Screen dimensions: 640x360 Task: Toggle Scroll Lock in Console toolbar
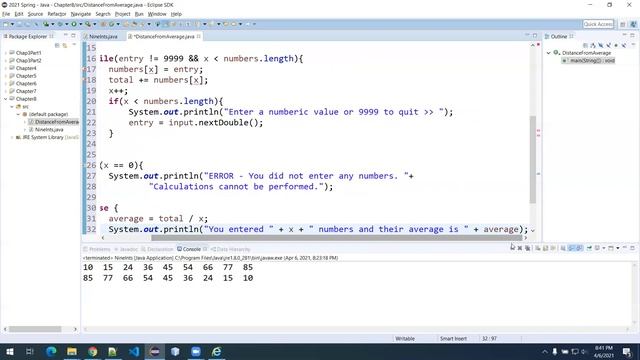click(x=545, y=248)
